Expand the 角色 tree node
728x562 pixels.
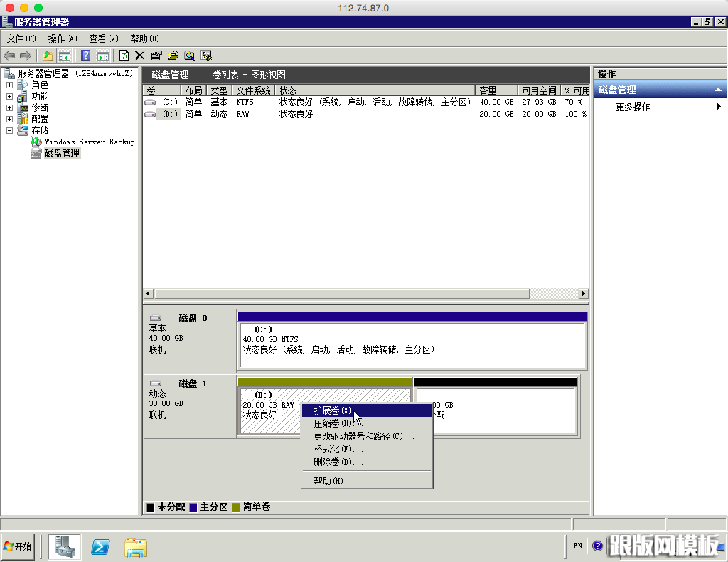point(10,85)
